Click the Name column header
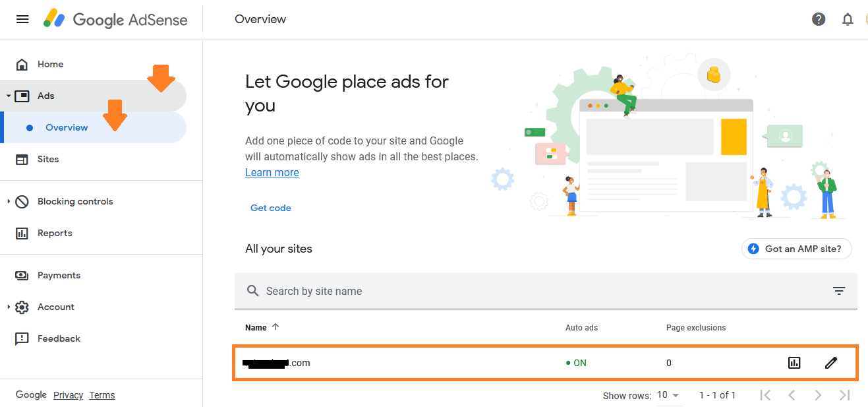The image size is (868, 407). tap(256, 327)
